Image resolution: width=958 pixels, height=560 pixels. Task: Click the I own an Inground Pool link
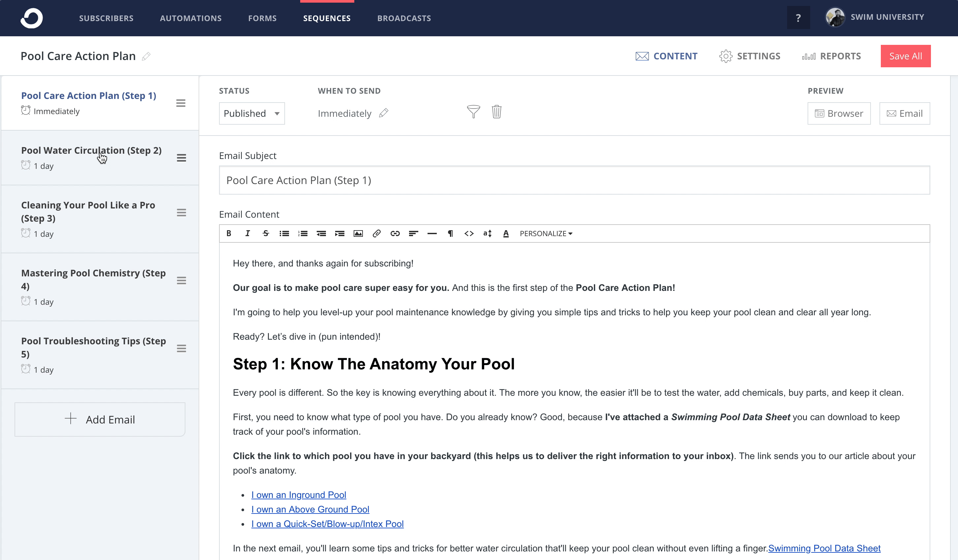tap(298, 495)
